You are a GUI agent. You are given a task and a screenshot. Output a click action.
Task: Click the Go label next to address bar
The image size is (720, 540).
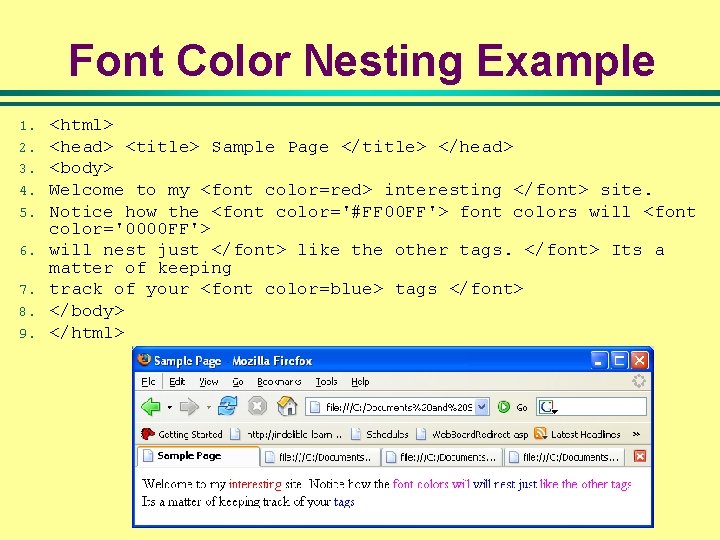point(522,407)
